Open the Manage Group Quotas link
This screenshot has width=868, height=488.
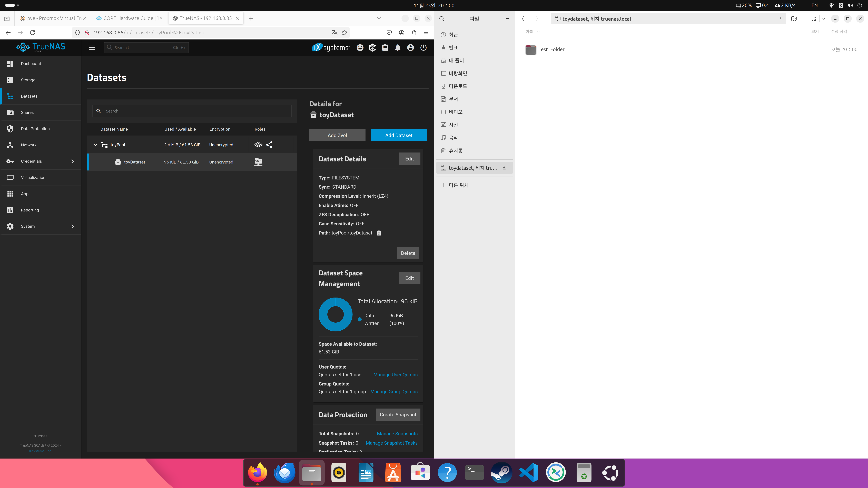tap(394, 392)
